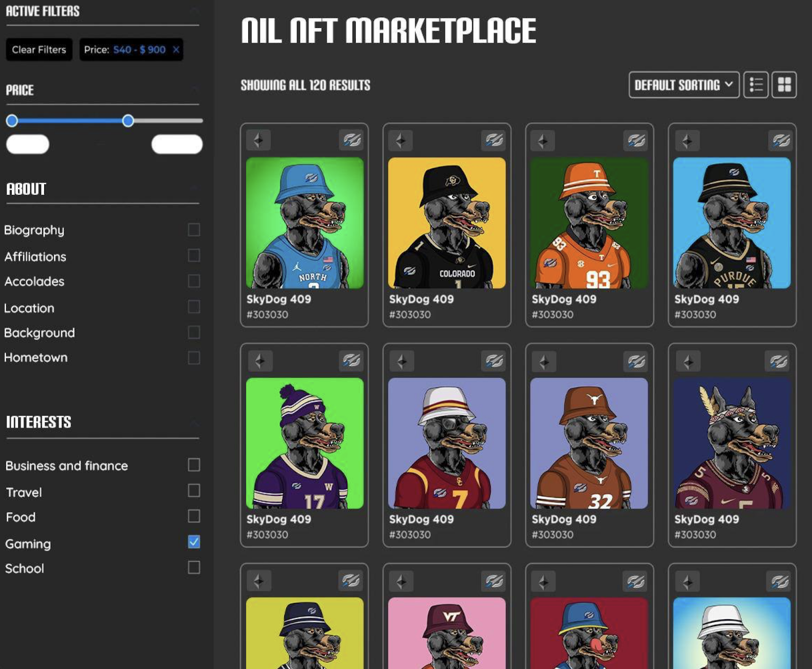Click the NIL logo icon on the pink VT hat card
Screen dimensions: 812x669
coord(494,580)
